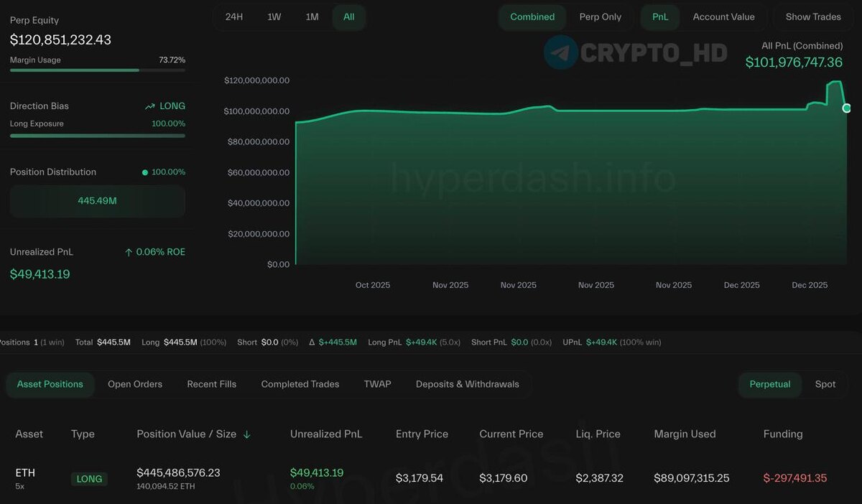Viewport: 862px width, 504px height.
Task: Click the ETH asset row
Action: pos(431,478)
